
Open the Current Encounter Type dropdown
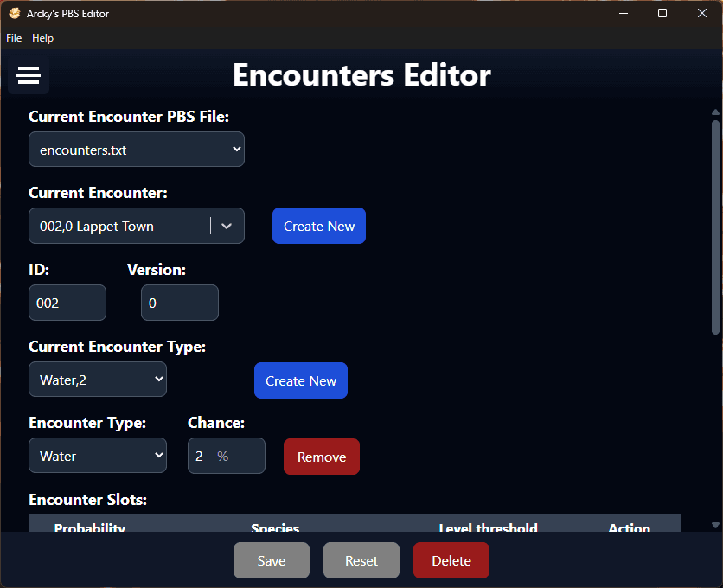pyautogui.click(x=98, y=380)
